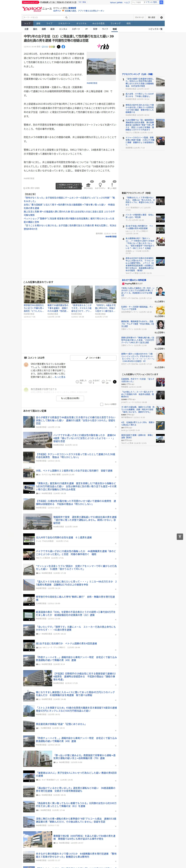Viewport: 186px width, 868px height.
Task: Select the 国内 category
Action: pyautogui.click(x=35, y=29)
